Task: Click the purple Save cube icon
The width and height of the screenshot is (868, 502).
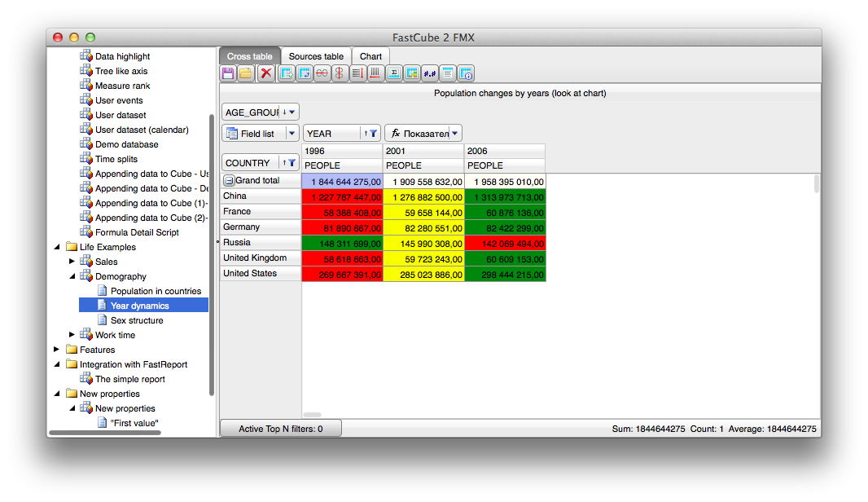Action: [227, 73]
